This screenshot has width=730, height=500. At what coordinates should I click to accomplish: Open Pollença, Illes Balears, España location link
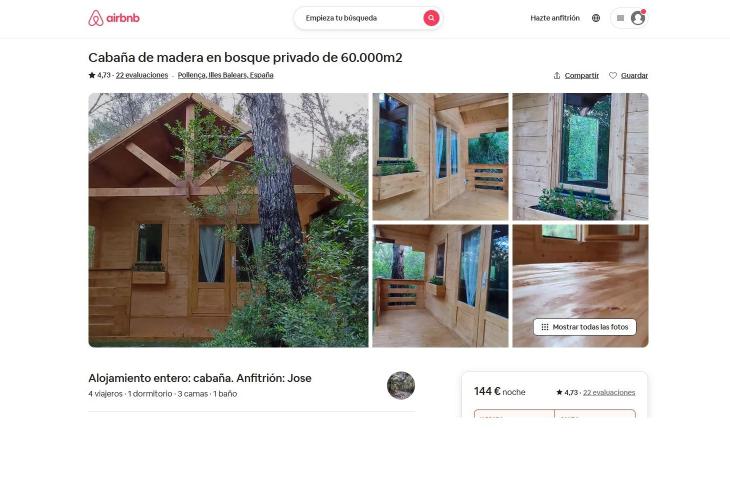pos(225,75)
